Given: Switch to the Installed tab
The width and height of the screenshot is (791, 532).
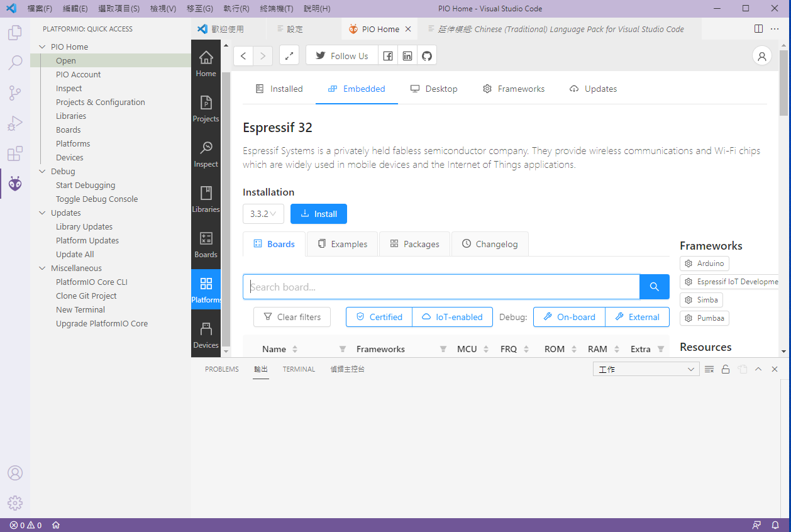Looking at the screenshot, I should coord(279,89).
